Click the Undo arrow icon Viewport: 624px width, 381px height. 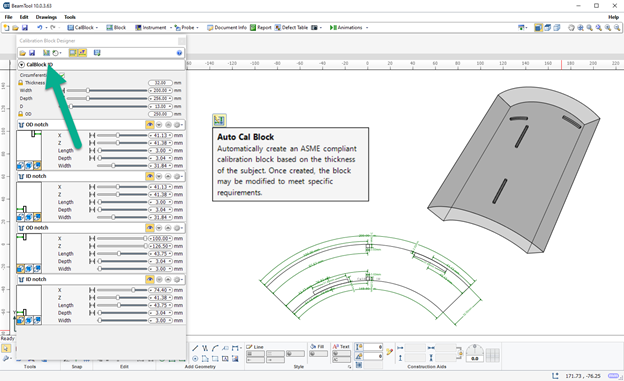point(39,27)
